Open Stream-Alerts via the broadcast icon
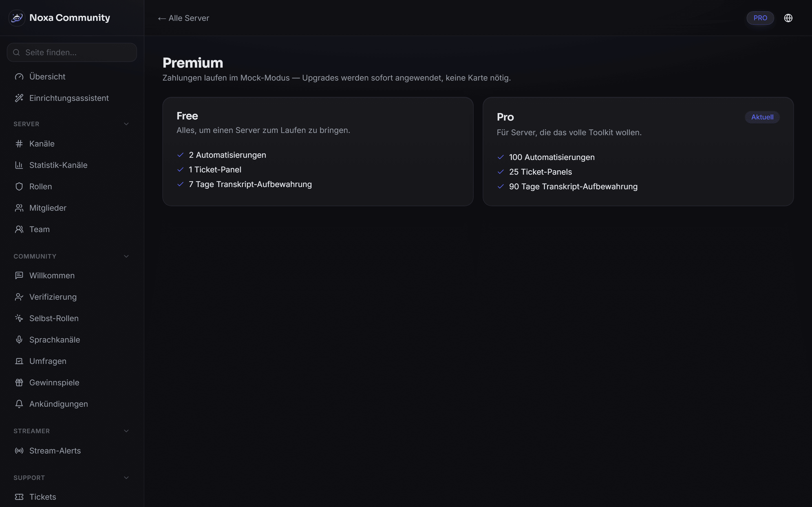 pos(19,451)
